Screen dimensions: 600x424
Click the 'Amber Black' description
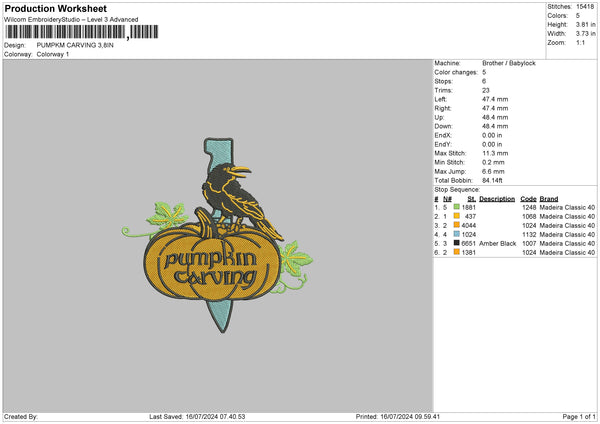click(x=497, y=243)
